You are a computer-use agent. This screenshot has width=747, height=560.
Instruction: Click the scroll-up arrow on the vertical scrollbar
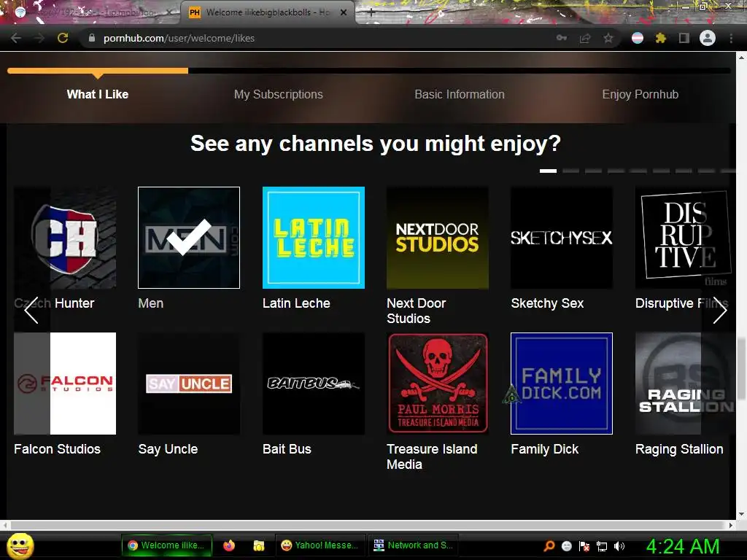tap(742, 58)
